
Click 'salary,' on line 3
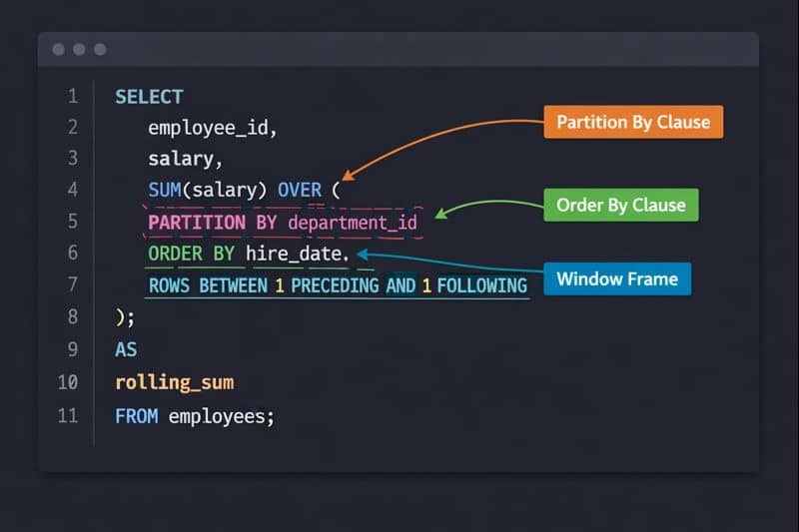coord(186,159)
